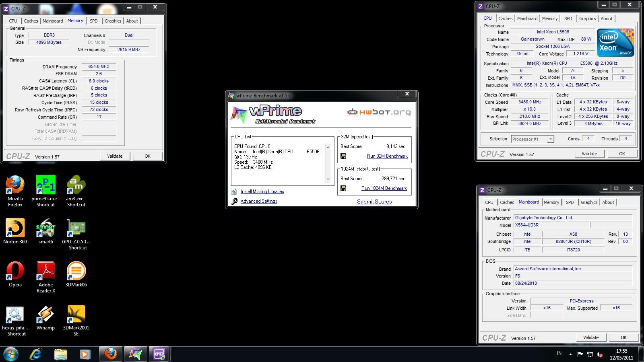Image resolution: width=644 pixels, height=362 pixels.
Task: Click the Intel Xeon inside logo
Action: point(615,42)
